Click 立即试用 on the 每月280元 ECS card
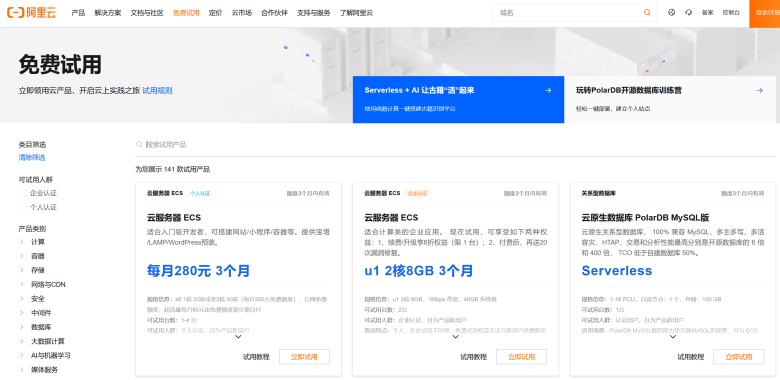 pos(304,357)
